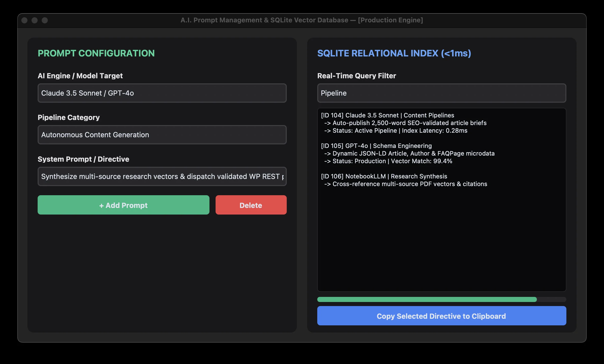Click the SQLITE RELATIONAL INDEX heading
The image size is (604, 364).
point(394,53)
